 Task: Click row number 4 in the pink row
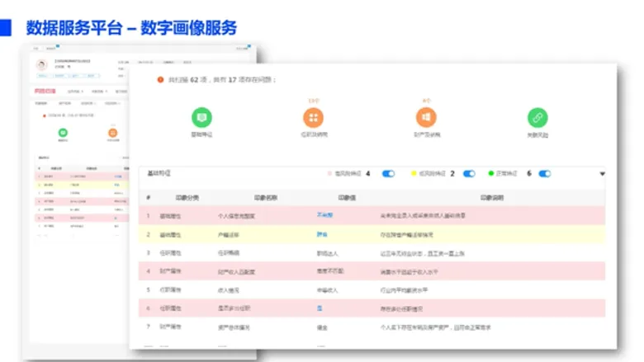149,271
